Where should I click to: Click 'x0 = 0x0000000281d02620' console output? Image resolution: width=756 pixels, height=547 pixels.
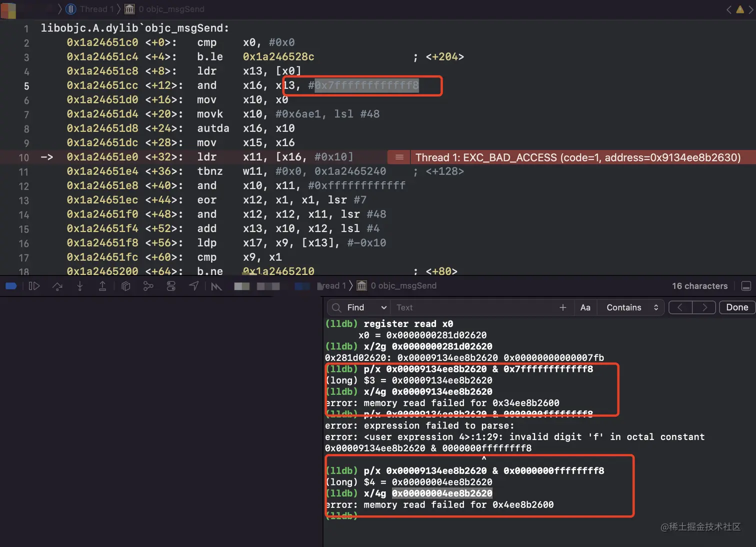click(x=422, y=335)
